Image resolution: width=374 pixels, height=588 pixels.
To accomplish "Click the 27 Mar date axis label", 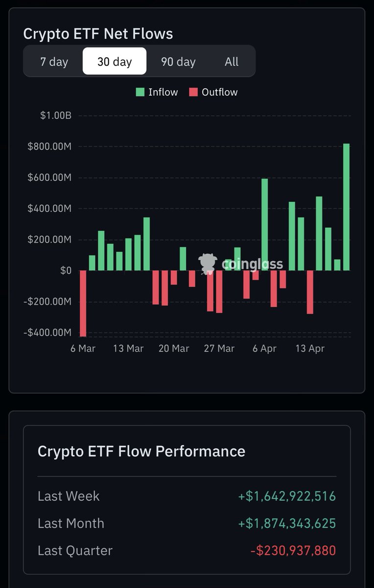I will [219, 348].
